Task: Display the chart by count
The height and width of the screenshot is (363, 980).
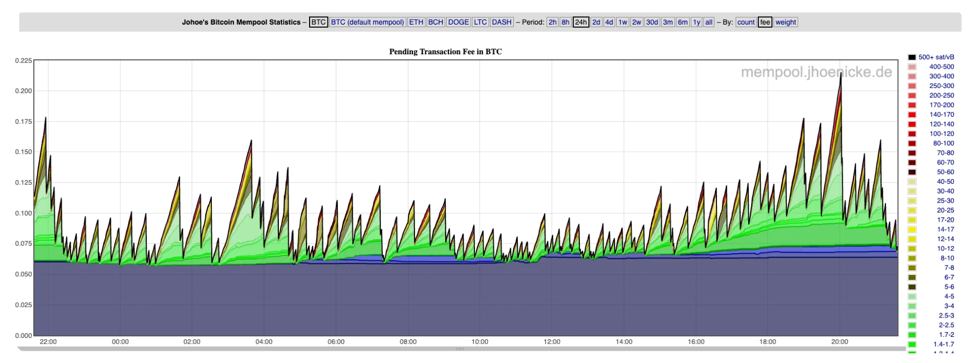Action: [746, 22]
